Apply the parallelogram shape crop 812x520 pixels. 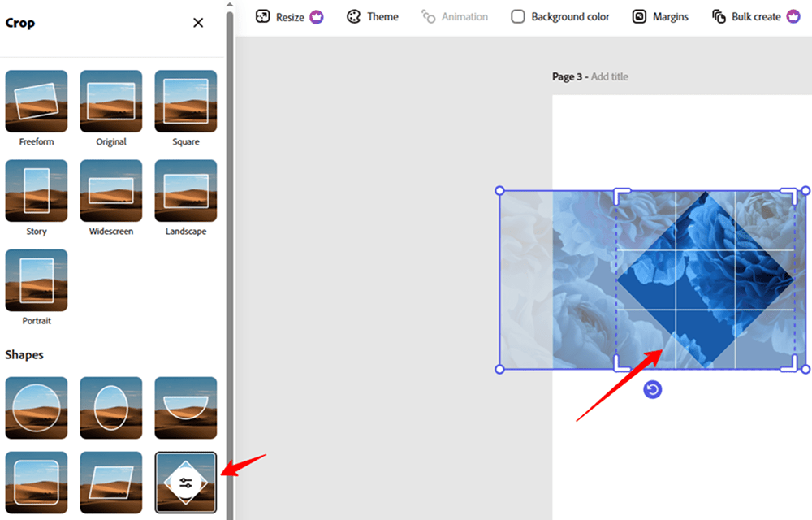click(x=110, y=483)
